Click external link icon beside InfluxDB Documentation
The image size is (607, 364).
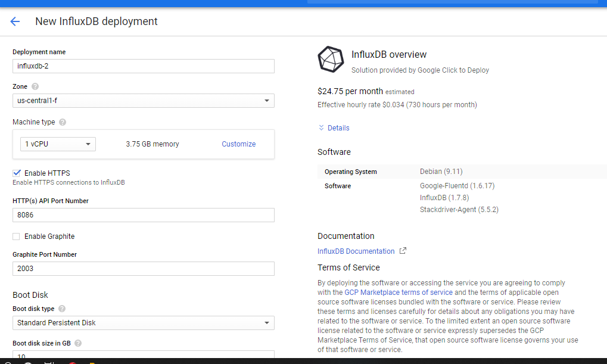[403, 251]
